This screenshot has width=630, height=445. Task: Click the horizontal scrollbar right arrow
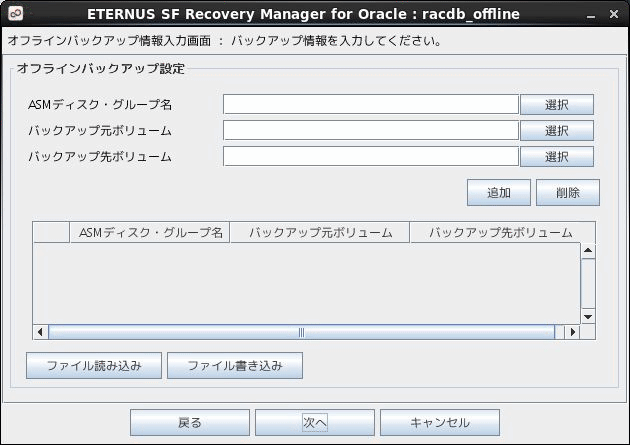[x=572, y=332]
